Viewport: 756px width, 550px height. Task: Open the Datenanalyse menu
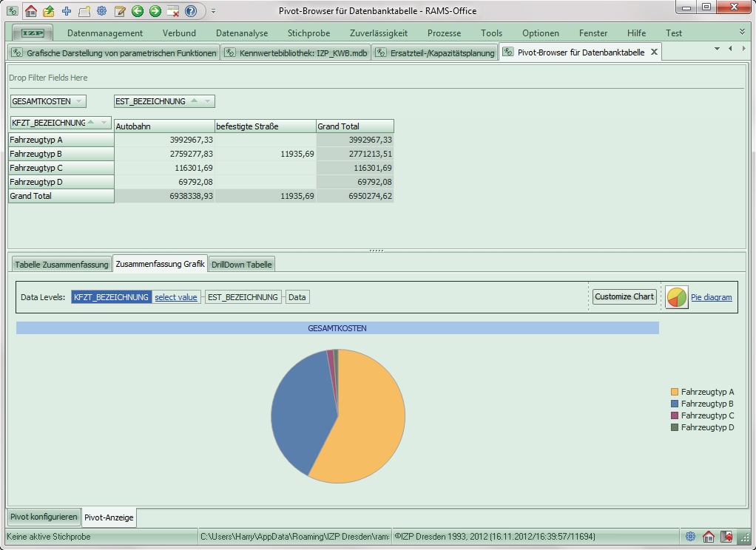pos(242,33)
